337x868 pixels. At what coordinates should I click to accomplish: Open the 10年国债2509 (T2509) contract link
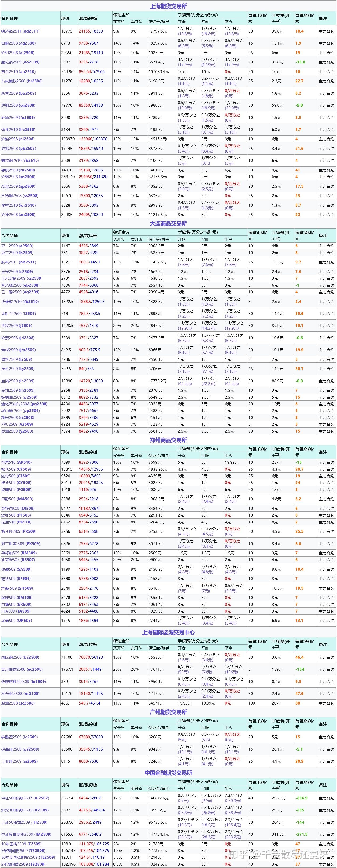pos(21,844)
